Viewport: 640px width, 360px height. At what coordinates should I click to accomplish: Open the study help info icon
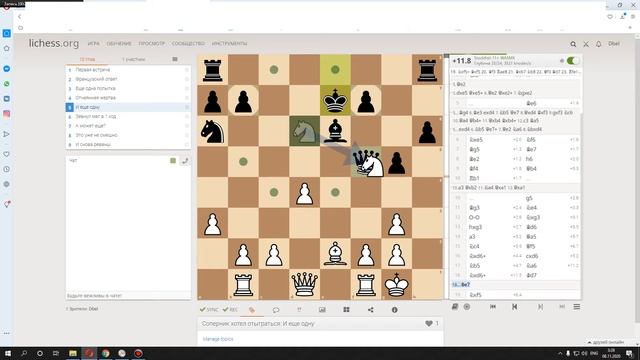coord(394,310)
